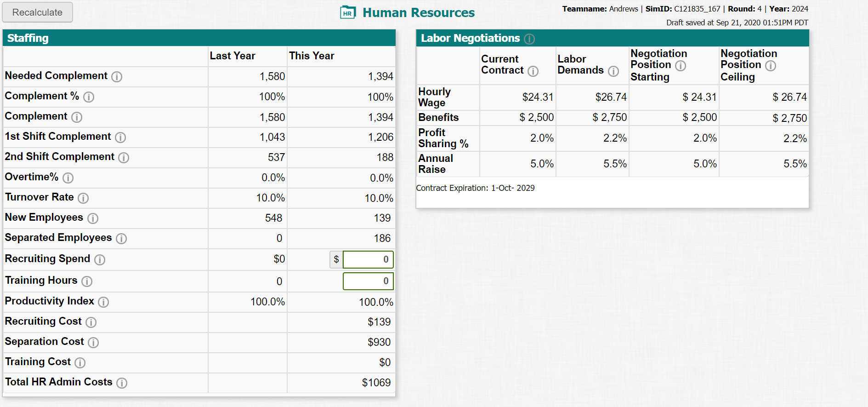Open info icon in Negotiation Position Ceiling
The width and height of the screenshot is (868, 407).
[x=771, y=66]
